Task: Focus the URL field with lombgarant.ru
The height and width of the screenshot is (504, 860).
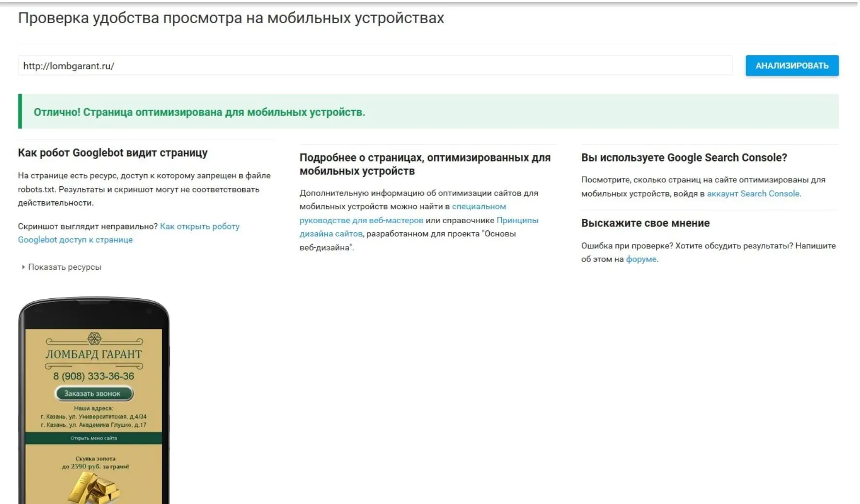Action: point(375,65)
